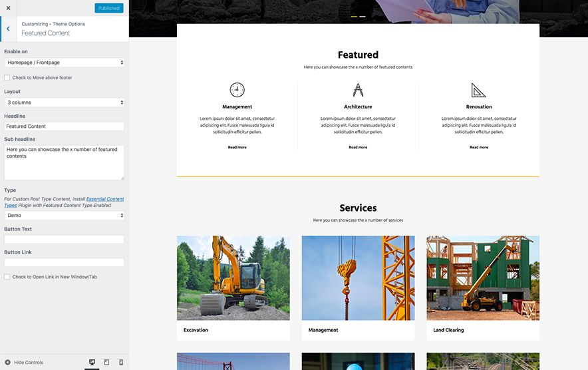Switch to mobile preview device icon

(x=120, y=362)
